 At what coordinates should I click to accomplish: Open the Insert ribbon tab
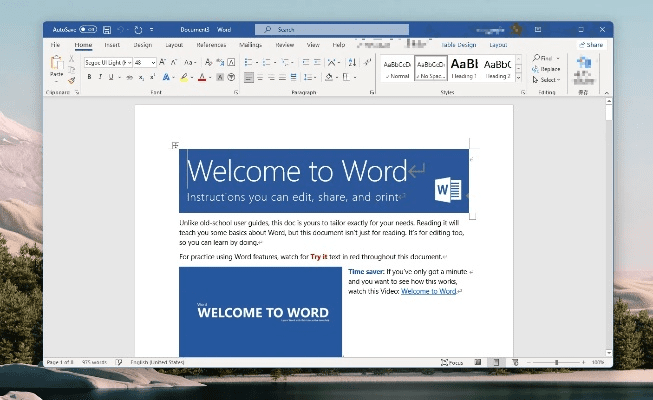(x=112, y=45)
